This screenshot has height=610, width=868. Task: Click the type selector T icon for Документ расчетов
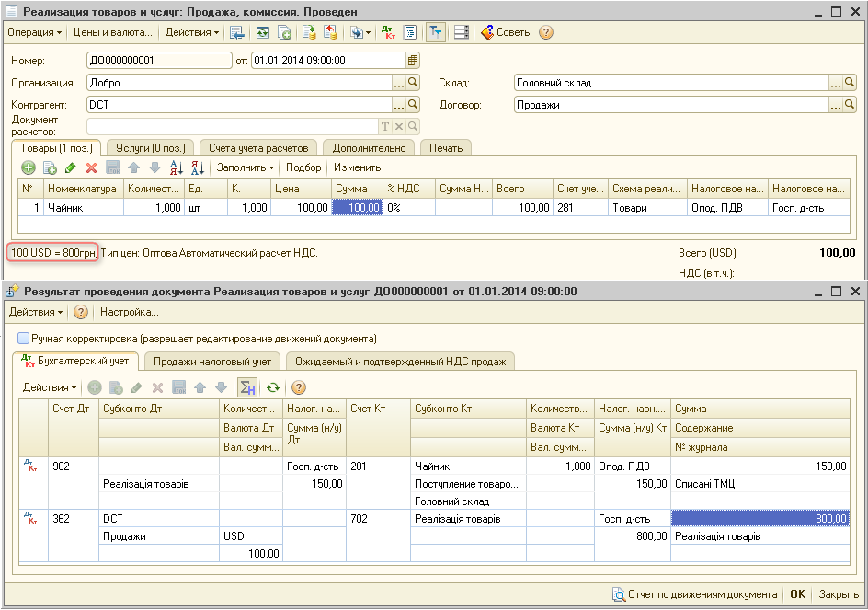385,126
